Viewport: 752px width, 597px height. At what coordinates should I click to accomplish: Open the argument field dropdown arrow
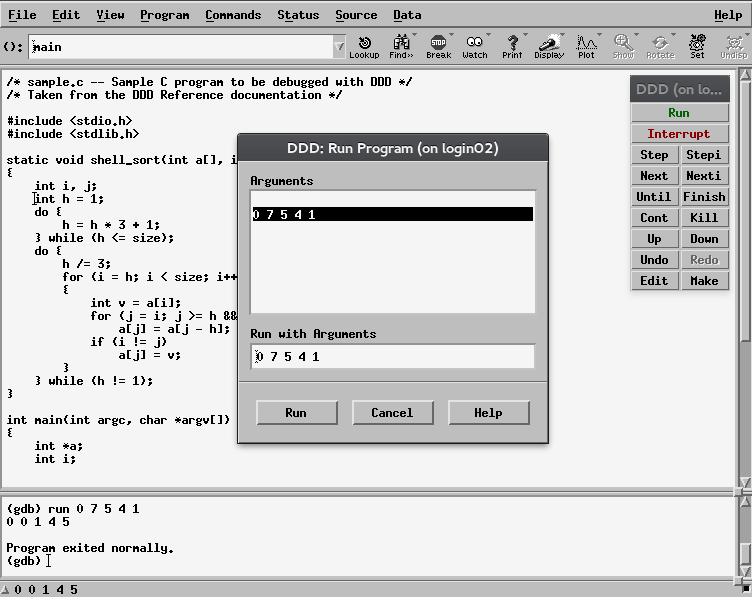pos(339,47)
